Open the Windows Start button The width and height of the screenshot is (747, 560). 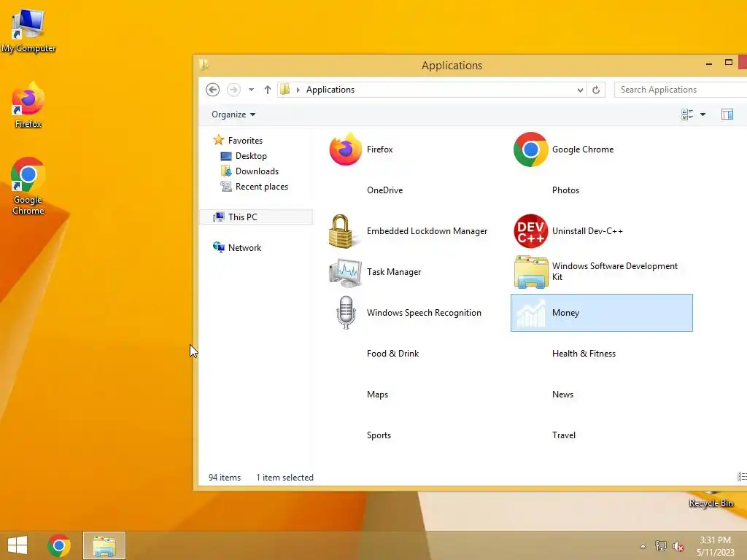pyautogui.click(x=18, y=545)
